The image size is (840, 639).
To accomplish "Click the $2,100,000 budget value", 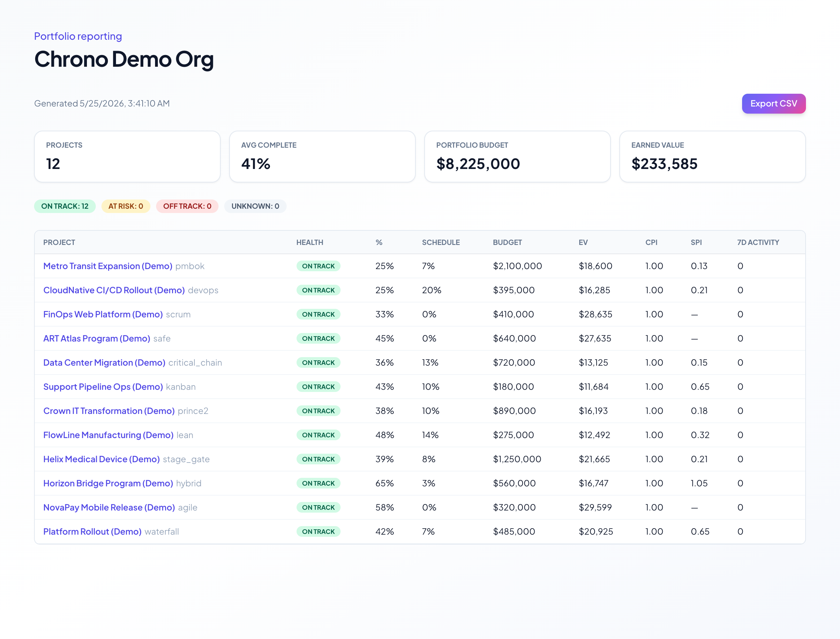I will [517, 266].
